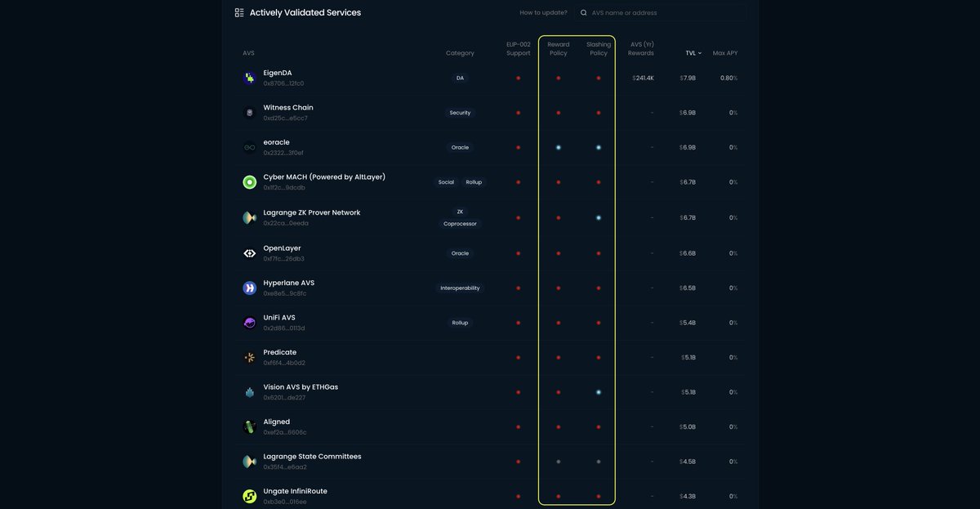Screen dimensions: 980x509
Task: Click the Max APY column header
Action: 725,53
